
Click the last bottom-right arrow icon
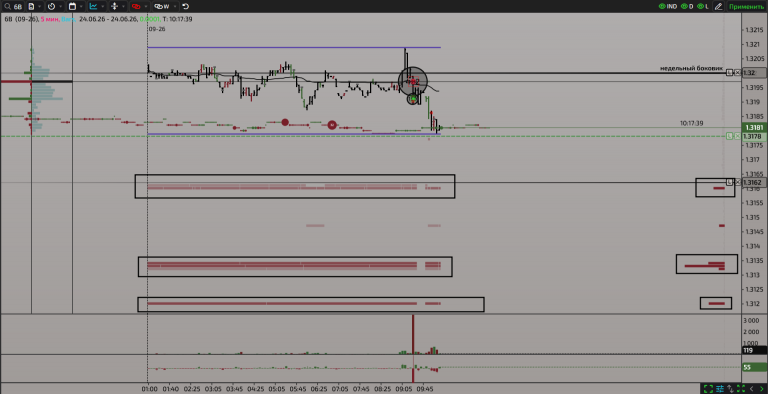pyautogui.click(x=762, y=389)
